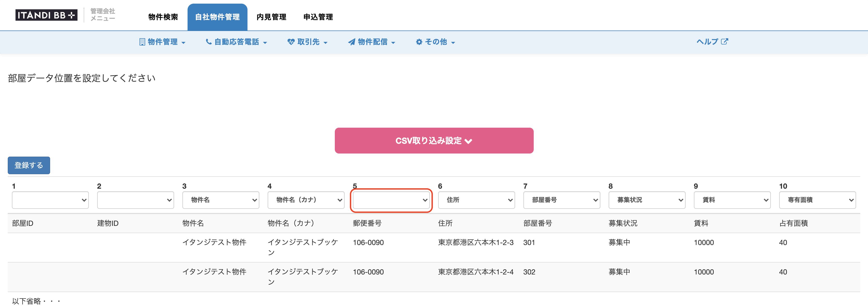Viewport: 868px width, 306px height.
Task: Open the 申込管理 tab
Action: tap(318, 17)
